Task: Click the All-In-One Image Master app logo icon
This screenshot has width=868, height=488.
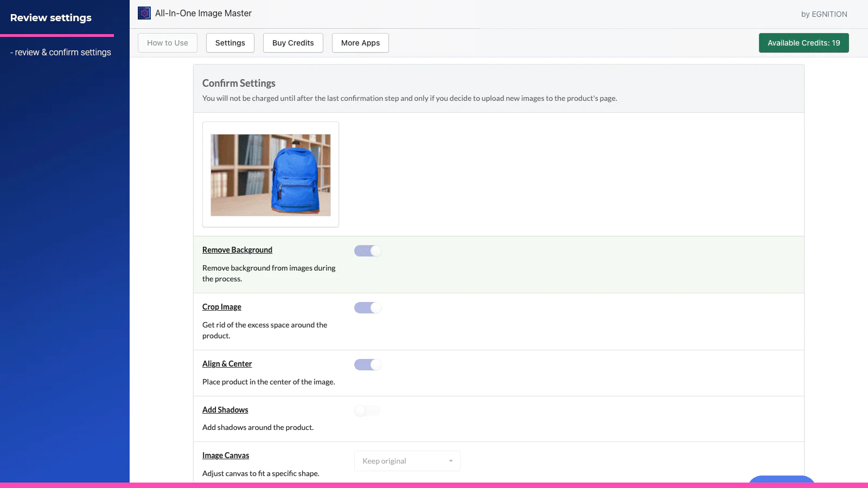Action: (x=144, y=13)
